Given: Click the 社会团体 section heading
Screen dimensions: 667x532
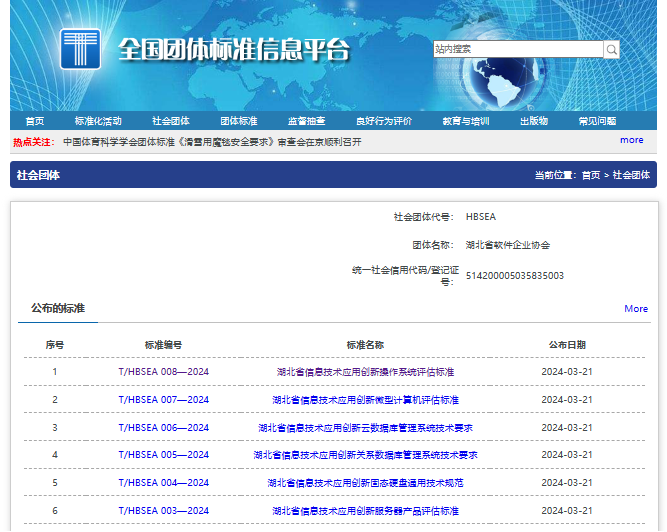Looking at the screenshot, I should 38,175.
